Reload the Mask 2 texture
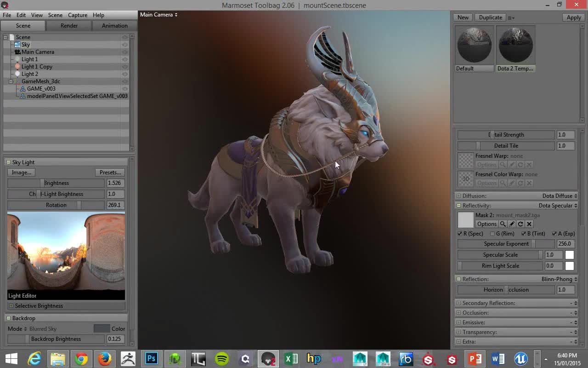 pos(520,224)
